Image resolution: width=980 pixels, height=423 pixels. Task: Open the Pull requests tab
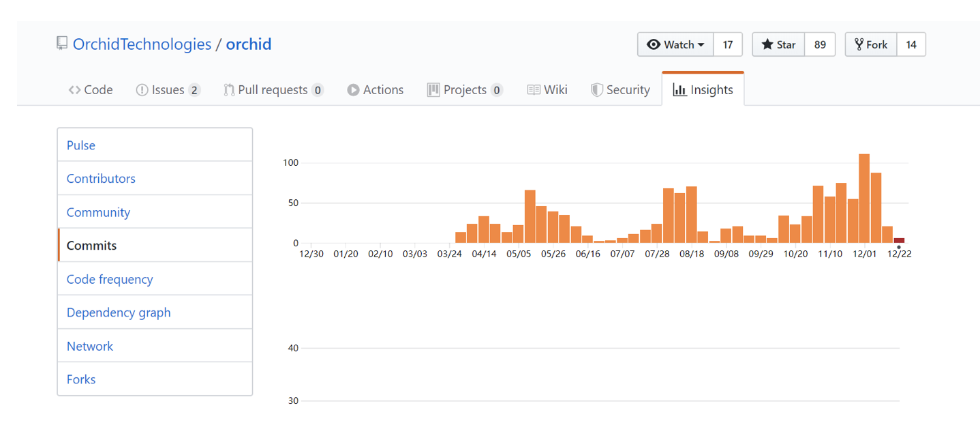click(274, 89)
